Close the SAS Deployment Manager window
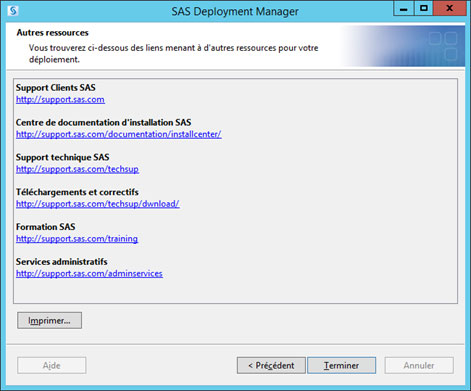 point(449,8)
